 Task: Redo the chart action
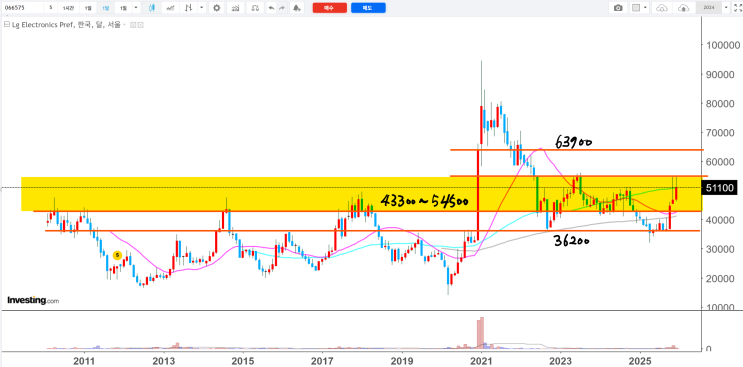point(282,8)
